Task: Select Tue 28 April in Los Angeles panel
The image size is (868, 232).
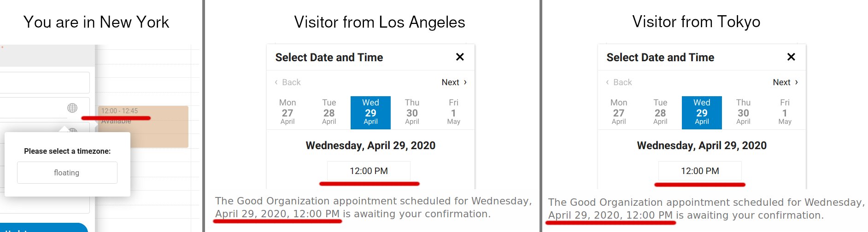Action: tap(329, 112)
